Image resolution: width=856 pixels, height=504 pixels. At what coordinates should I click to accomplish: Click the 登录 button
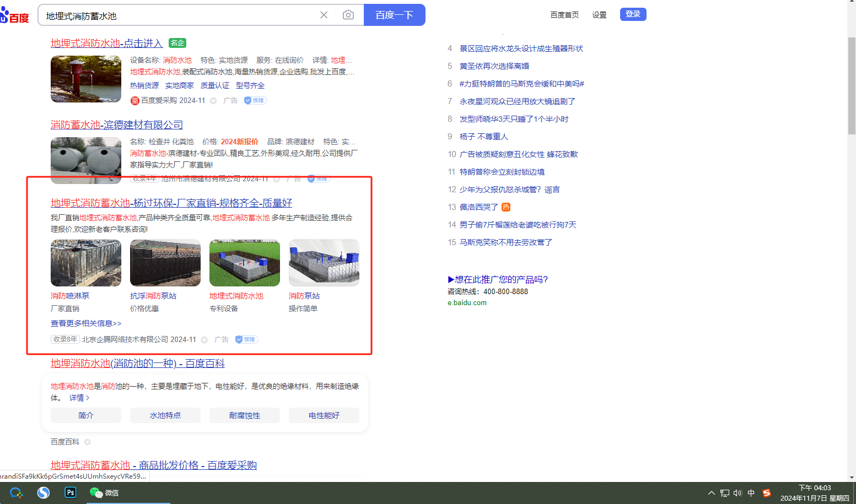[x=633, y=14]
